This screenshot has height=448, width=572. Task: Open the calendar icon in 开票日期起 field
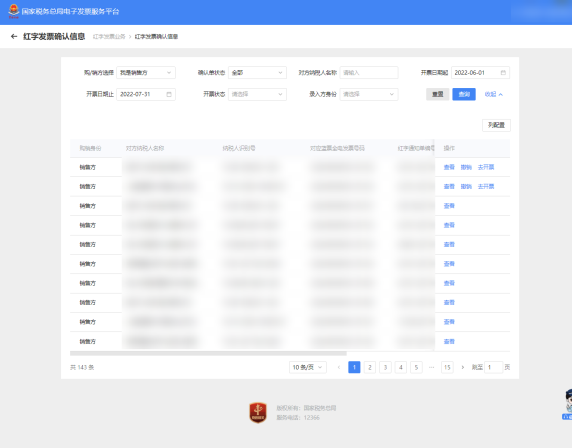coord(503,73)
